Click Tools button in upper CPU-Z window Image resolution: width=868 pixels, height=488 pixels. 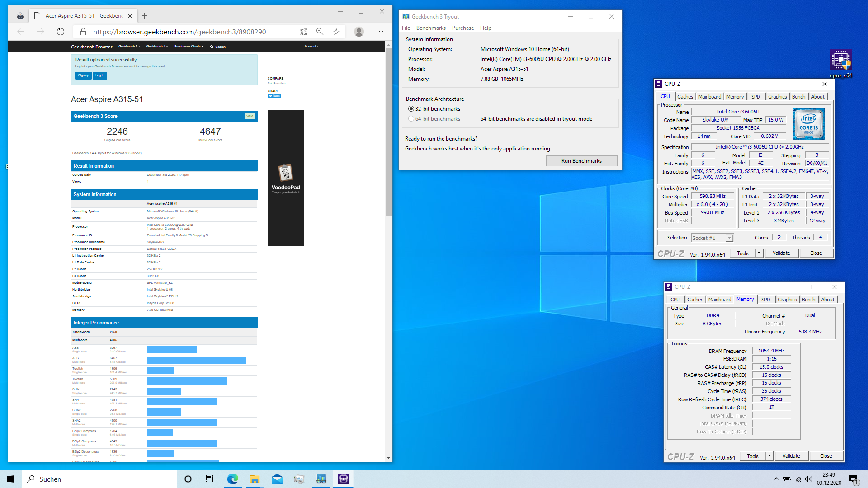pos(743,253)
